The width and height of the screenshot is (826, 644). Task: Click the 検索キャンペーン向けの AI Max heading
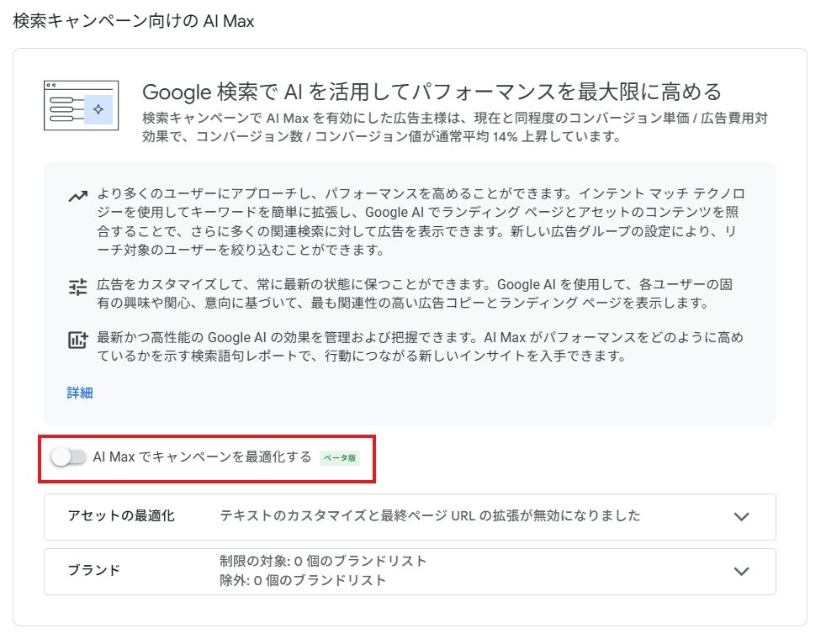[x=134, y=21]
